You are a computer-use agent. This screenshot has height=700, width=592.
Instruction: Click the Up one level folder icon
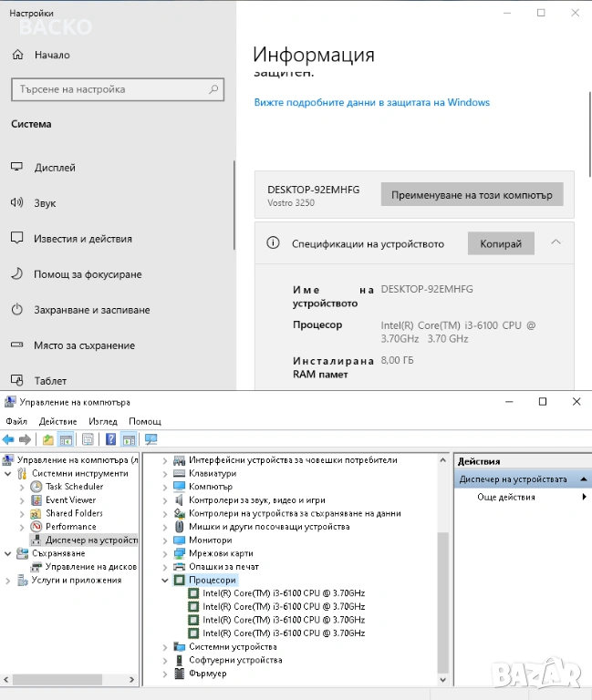point(48,439)
